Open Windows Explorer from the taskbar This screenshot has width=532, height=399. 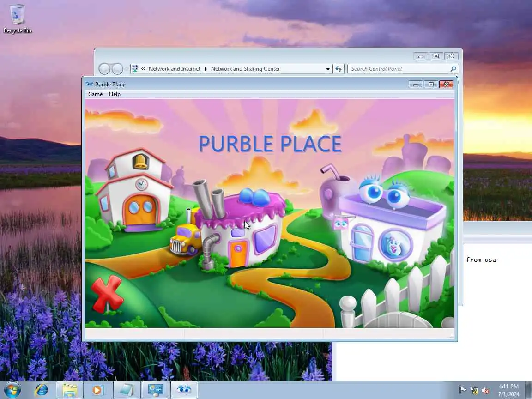click(70, 390)
